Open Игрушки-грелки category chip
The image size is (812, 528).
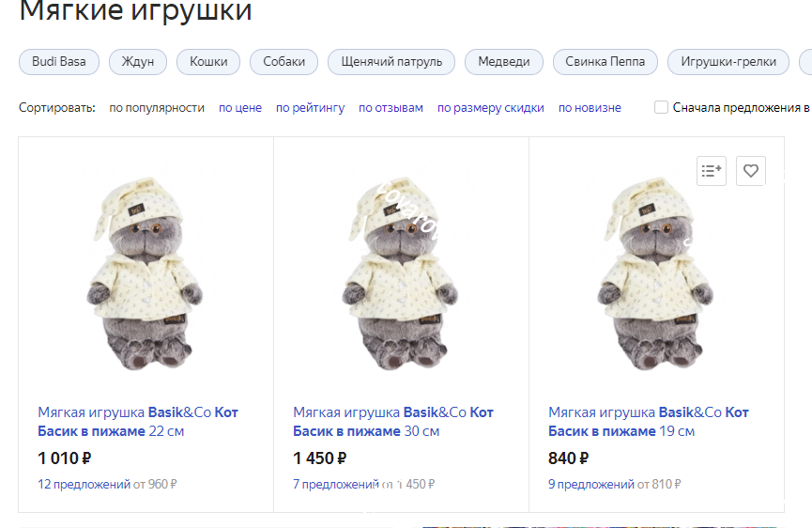[728, 62]
